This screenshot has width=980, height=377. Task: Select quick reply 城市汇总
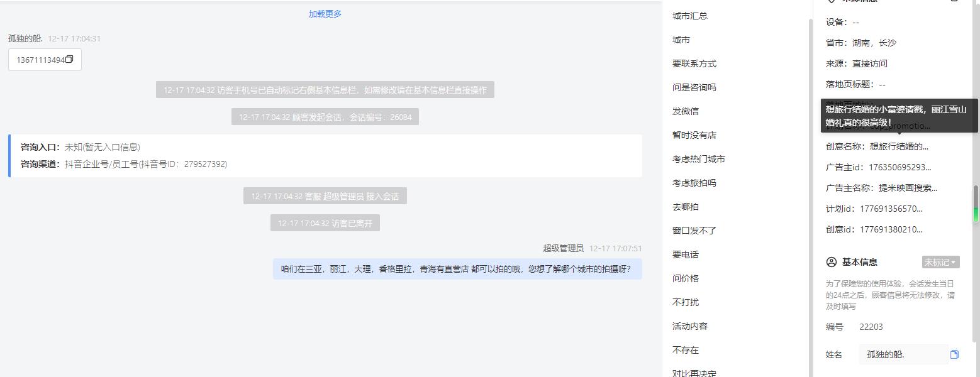coord(690,16)
